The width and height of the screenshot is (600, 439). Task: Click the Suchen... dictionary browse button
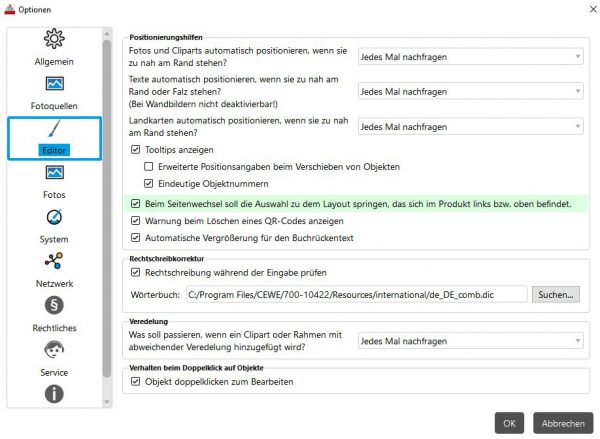click(x=556, y=295)
